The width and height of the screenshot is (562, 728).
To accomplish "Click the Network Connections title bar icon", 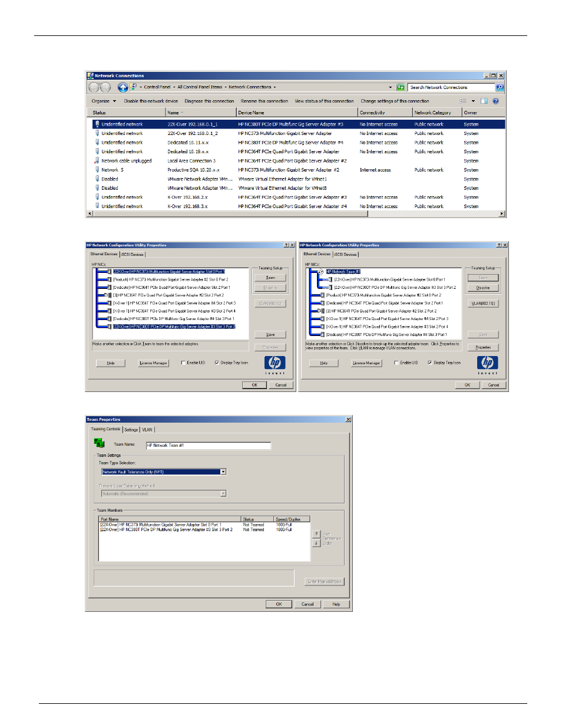I will tap(90, 75).
